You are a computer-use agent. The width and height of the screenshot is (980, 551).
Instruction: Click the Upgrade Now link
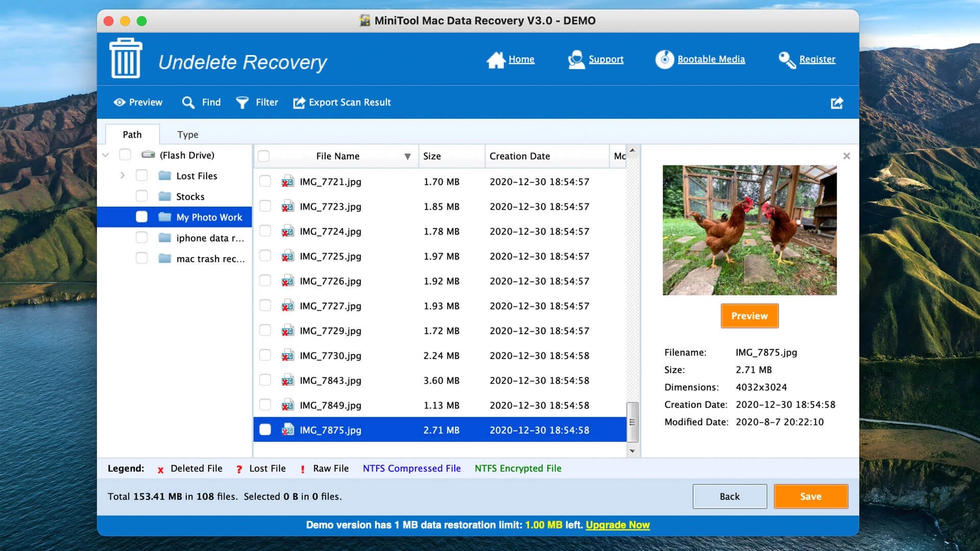point(618,524)
